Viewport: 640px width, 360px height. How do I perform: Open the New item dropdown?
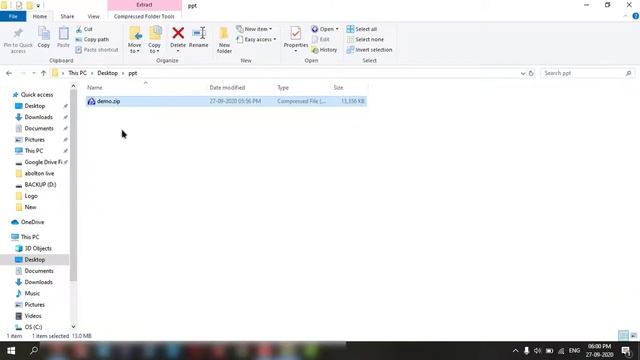(x=254, y=29)
